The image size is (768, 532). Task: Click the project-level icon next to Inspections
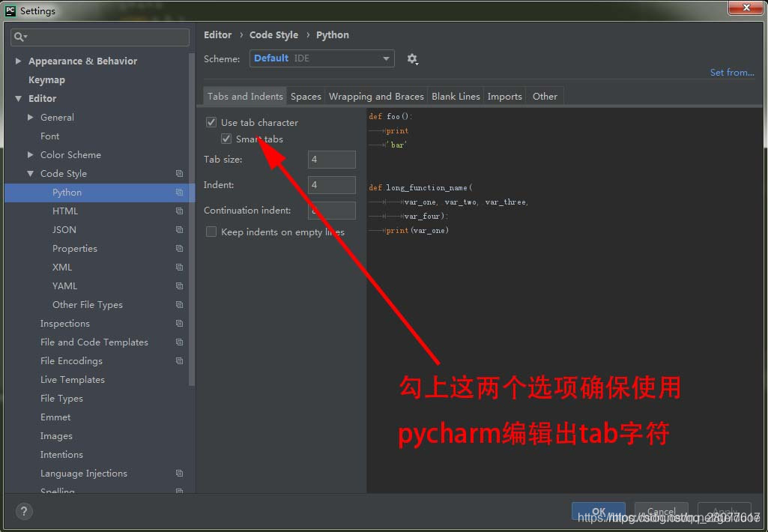[x=179, y=323]
